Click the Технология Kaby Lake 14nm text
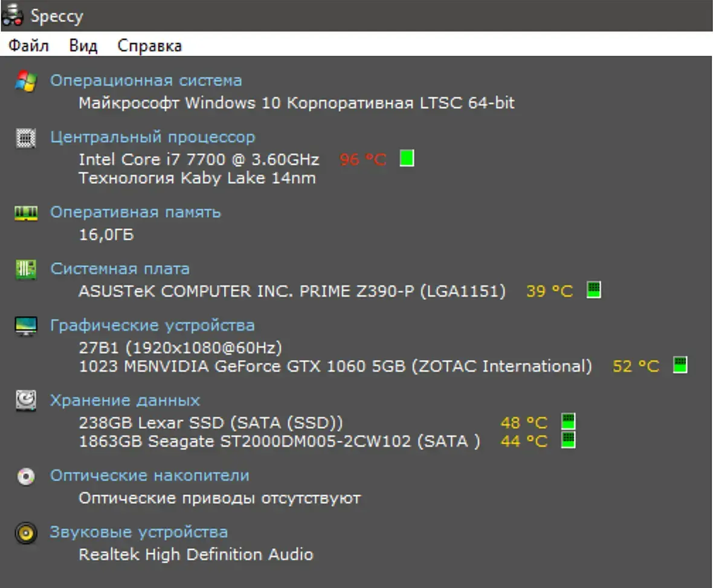713x588 pixels. [197, 178]
